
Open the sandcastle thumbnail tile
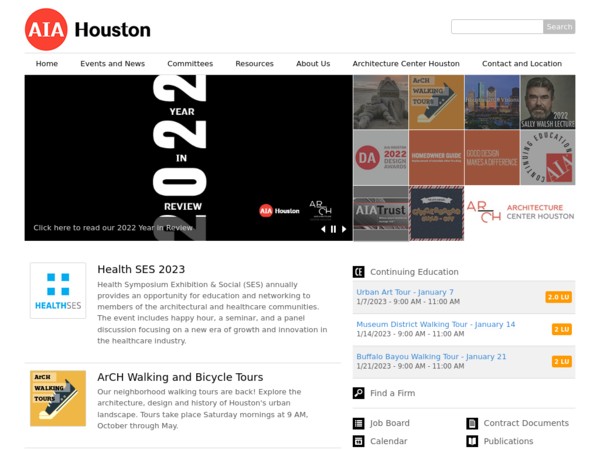pos(381,102)
